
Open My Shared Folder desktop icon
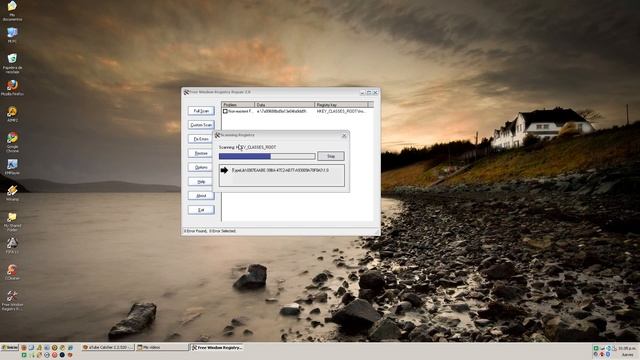pos(12,222)
